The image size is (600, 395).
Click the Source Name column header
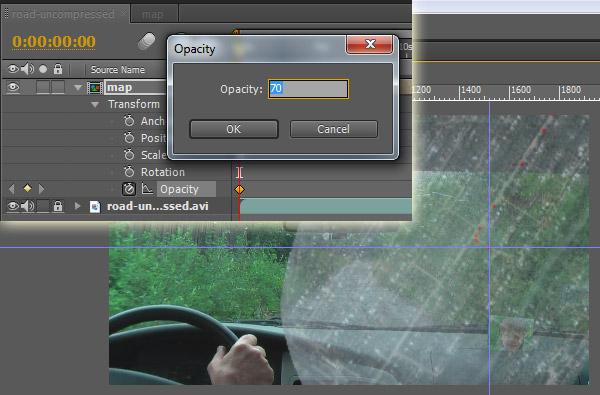coord(118,70)
